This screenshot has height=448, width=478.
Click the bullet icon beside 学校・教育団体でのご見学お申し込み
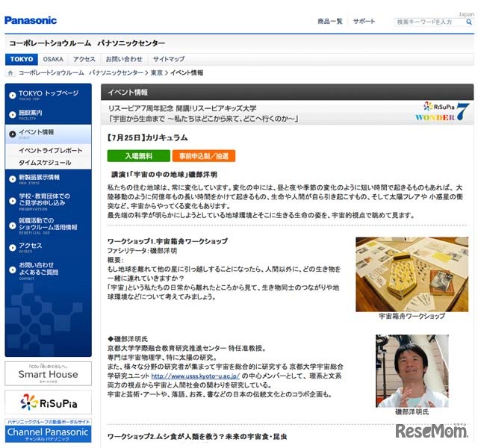pos(13,201)
